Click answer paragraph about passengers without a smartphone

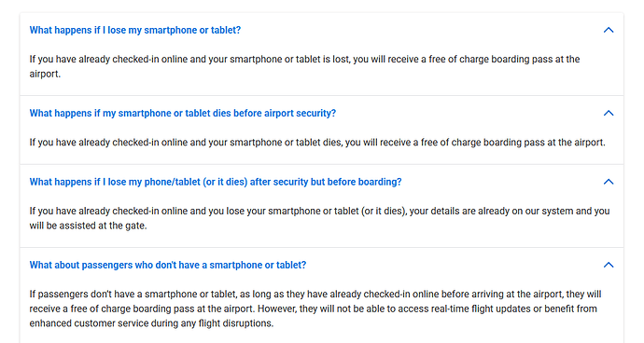click(315, 309)
